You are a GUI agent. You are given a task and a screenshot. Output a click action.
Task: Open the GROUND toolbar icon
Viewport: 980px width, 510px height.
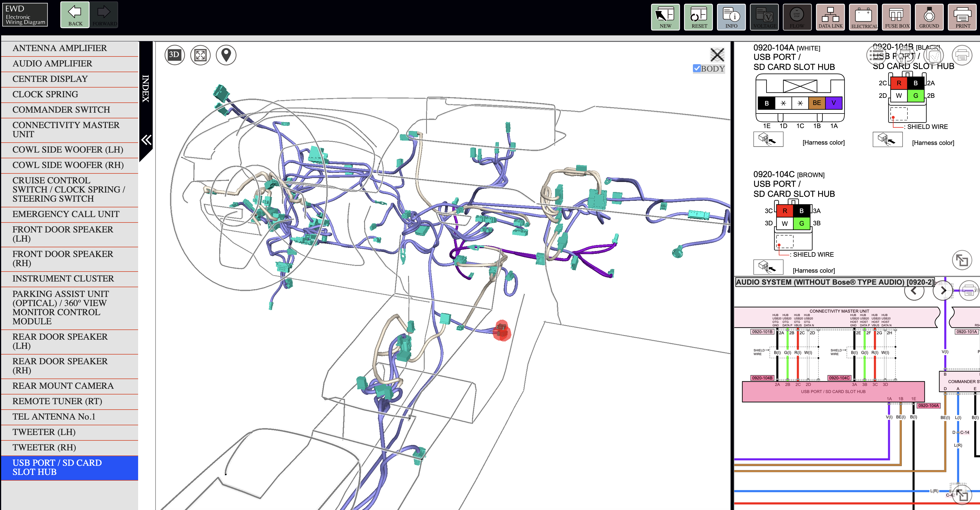tap(929, 17)
